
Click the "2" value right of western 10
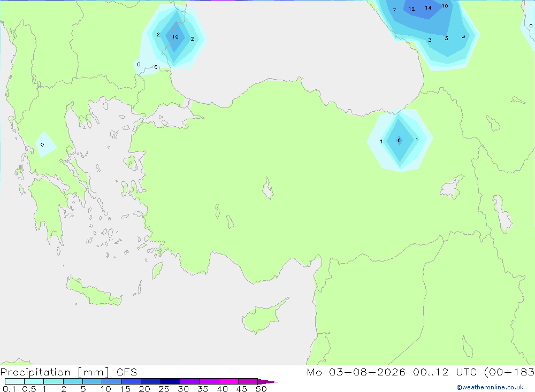[x=193, y=39]
